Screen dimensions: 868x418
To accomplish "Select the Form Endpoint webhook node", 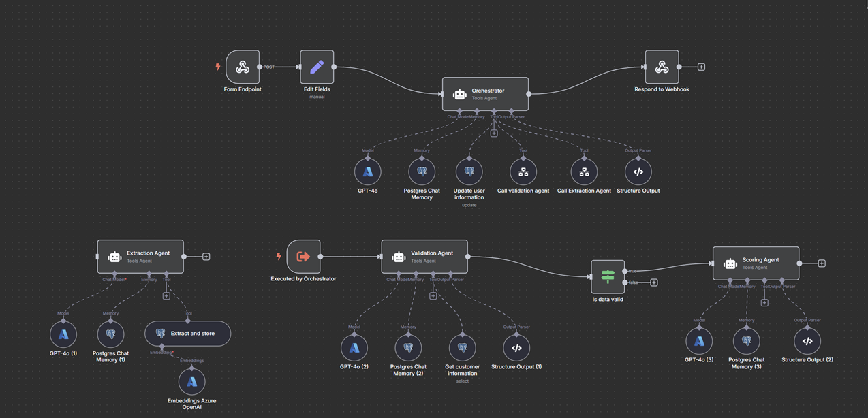I will pos(243,67).
